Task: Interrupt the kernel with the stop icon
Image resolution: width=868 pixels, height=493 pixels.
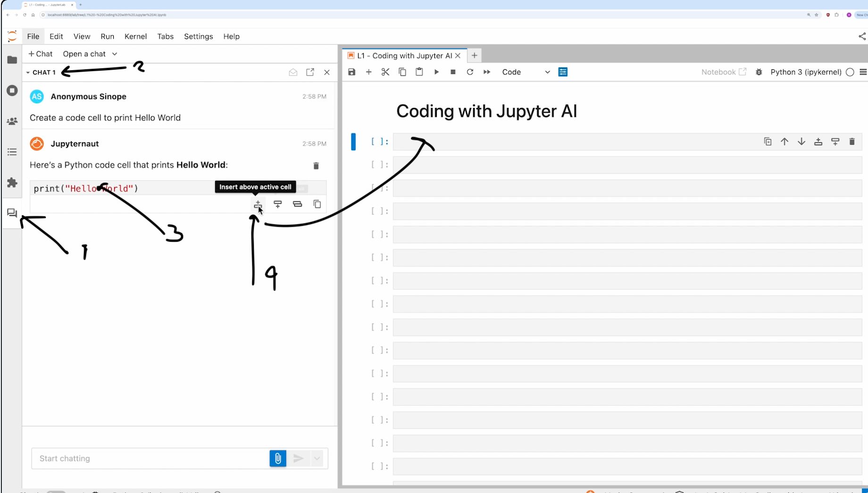Action: pos(453,72)
